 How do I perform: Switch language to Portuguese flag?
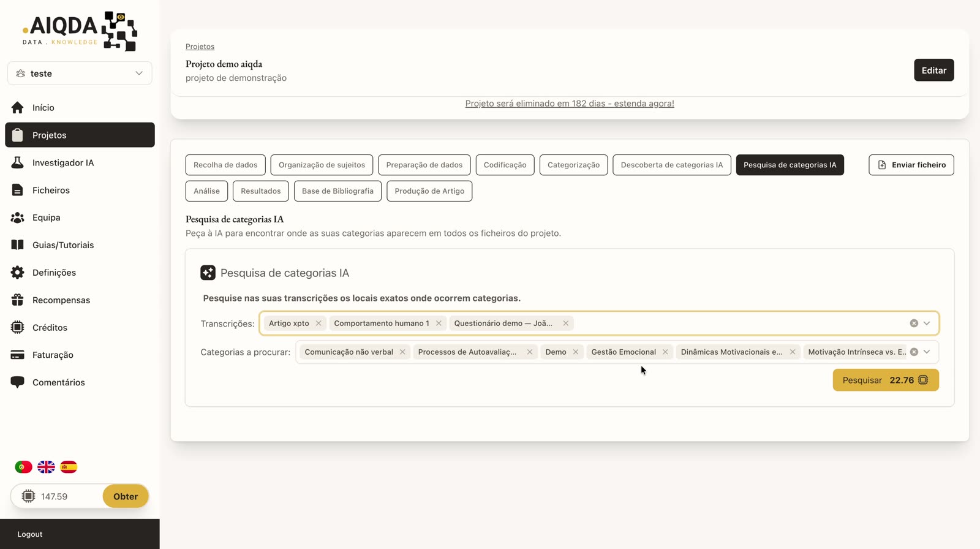click(23, 467)
